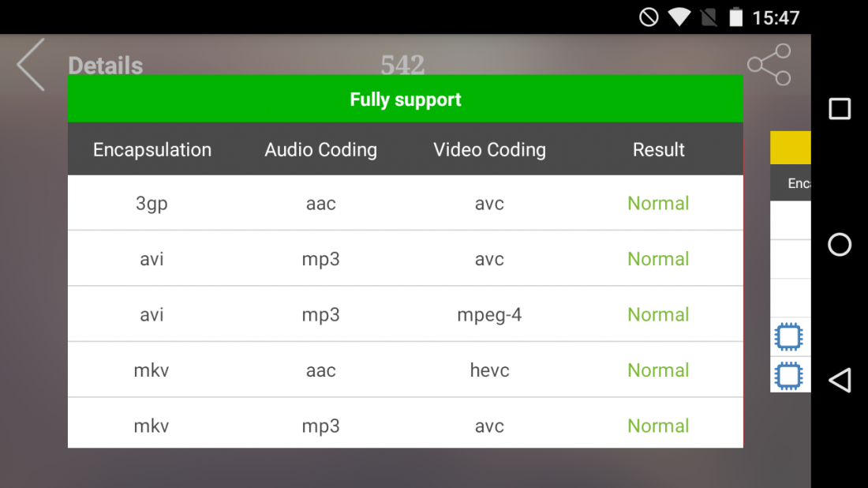Viewport: 868px width, 488px height.
Task: Tap the battery icon in status bar
Action: coord(735,17)
